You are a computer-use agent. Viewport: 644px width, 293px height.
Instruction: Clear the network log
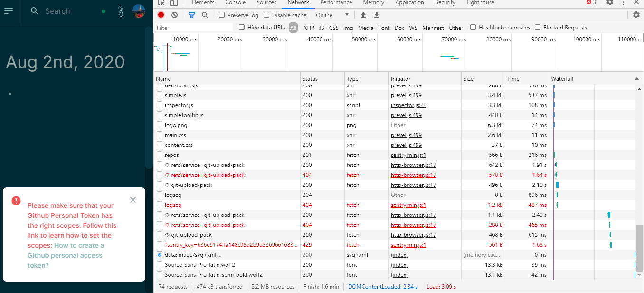pos(174,15)
